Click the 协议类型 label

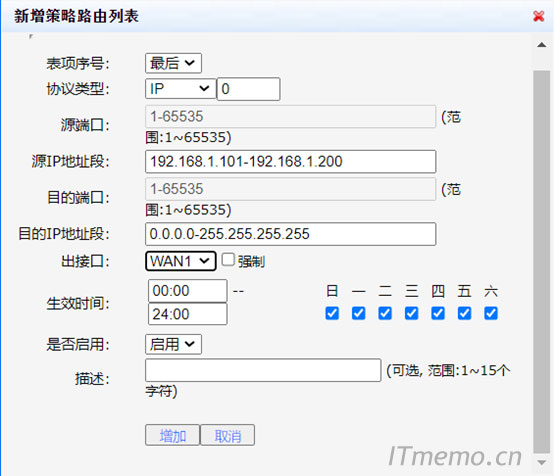pos(78,89)
